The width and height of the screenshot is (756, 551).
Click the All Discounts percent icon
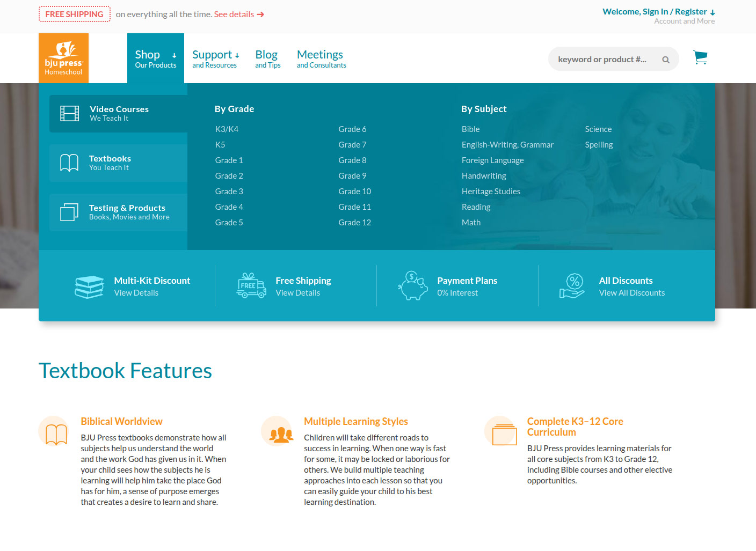pos(572,285)
